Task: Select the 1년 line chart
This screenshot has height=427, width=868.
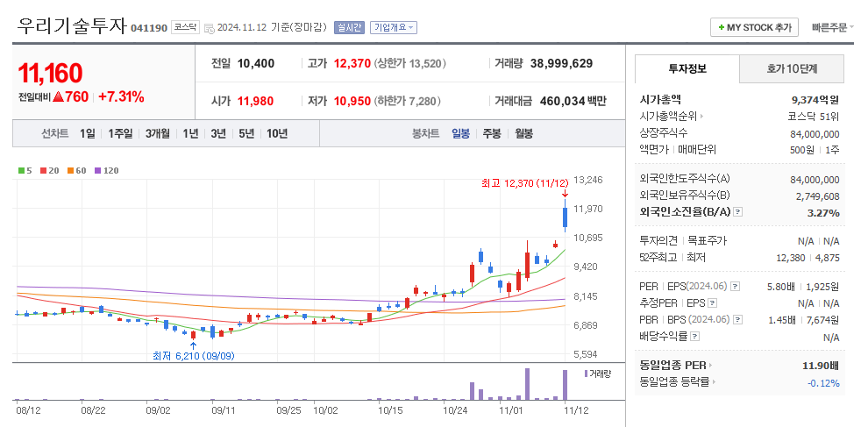Action: [x=190, y=133]
